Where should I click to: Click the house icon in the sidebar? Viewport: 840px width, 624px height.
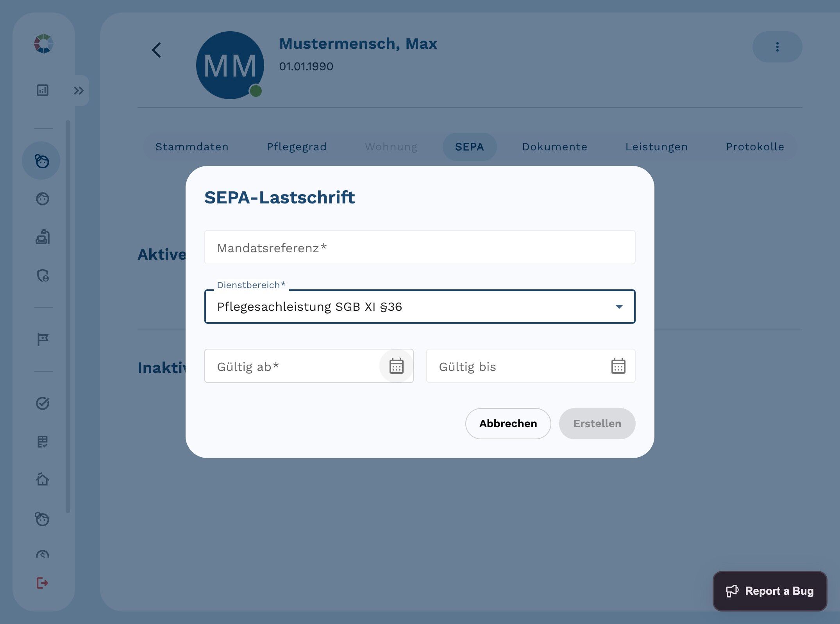pyautogui.click(x=43, y=479)
